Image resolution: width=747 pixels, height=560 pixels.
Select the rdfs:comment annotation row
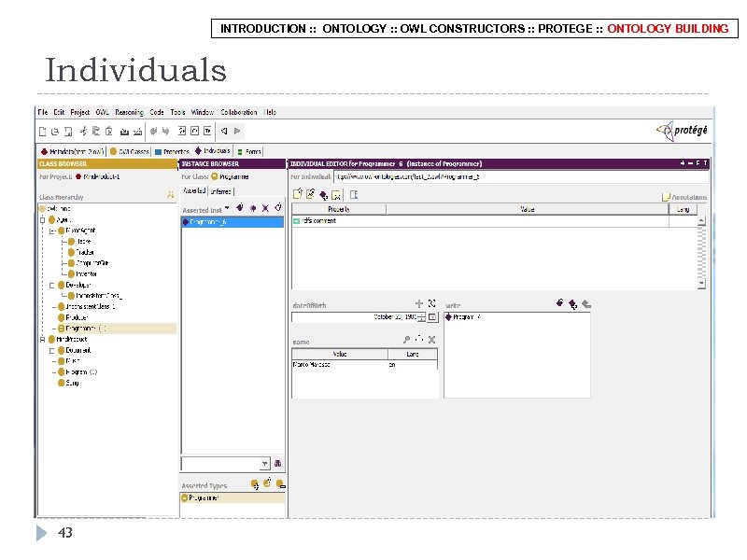(x=495, y=221)
